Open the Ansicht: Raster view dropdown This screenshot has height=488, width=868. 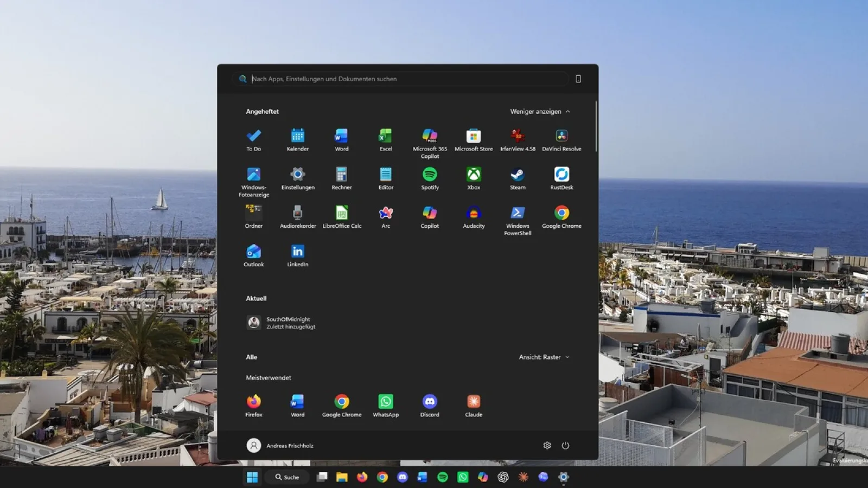coord(544,357)
